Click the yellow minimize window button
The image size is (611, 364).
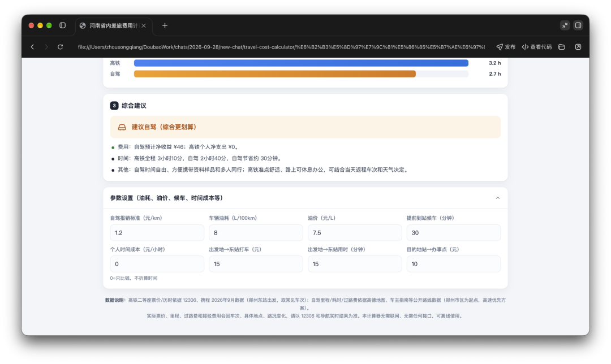(40, 25)
